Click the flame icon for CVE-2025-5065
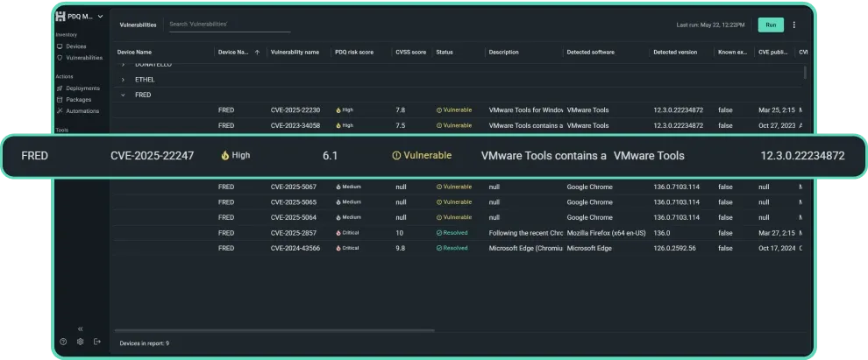This screenshot has height=360, width=868. pyautogui.click(x=338, y=202)
